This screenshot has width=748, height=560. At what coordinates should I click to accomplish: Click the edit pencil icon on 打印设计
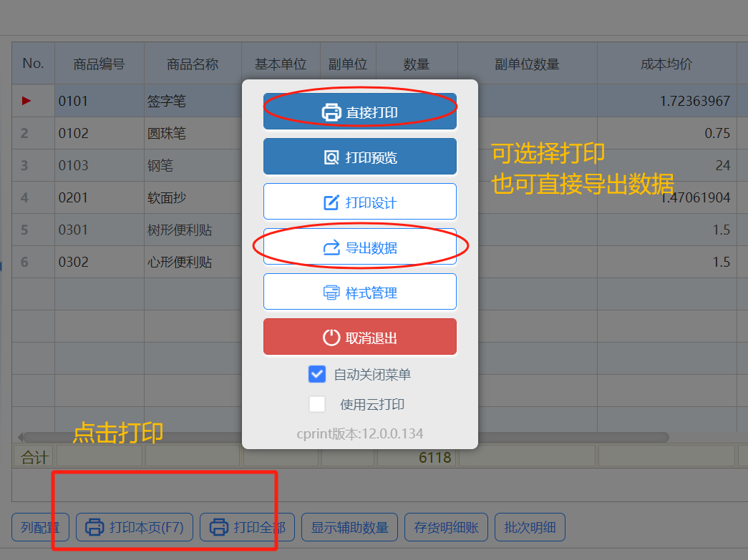[331, 202]
